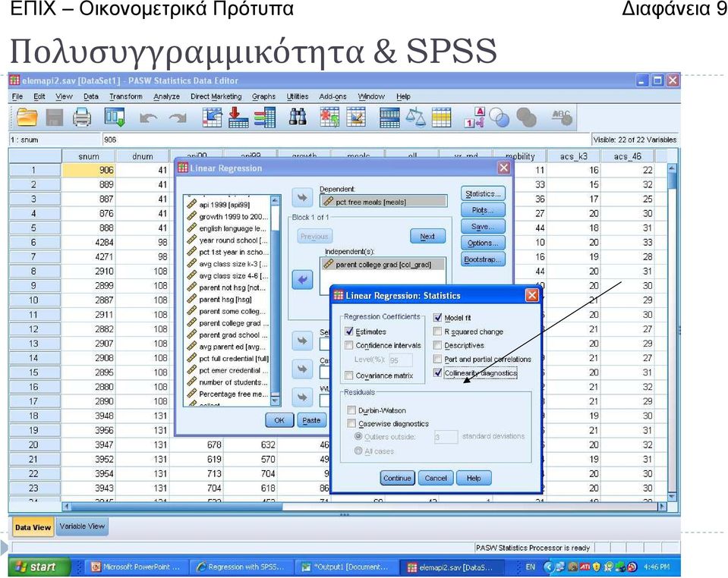
Task: Click Select cases toolbar icon
Action: [x=442, y=118]
